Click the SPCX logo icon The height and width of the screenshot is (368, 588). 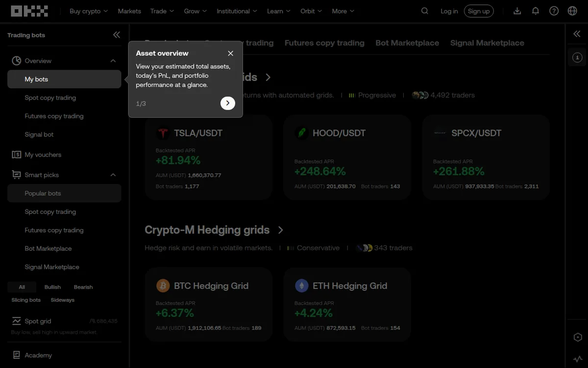tap(440, 133)
